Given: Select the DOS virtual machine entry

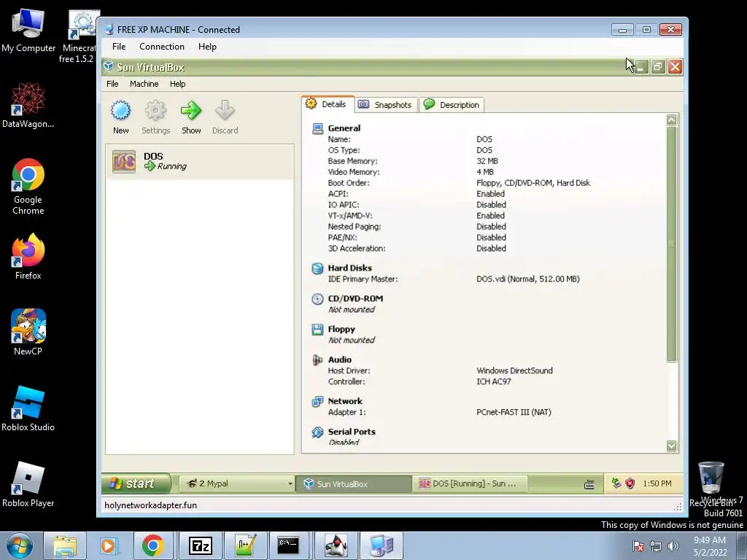Looking at the screenshot, I should [x=200, y=162].
